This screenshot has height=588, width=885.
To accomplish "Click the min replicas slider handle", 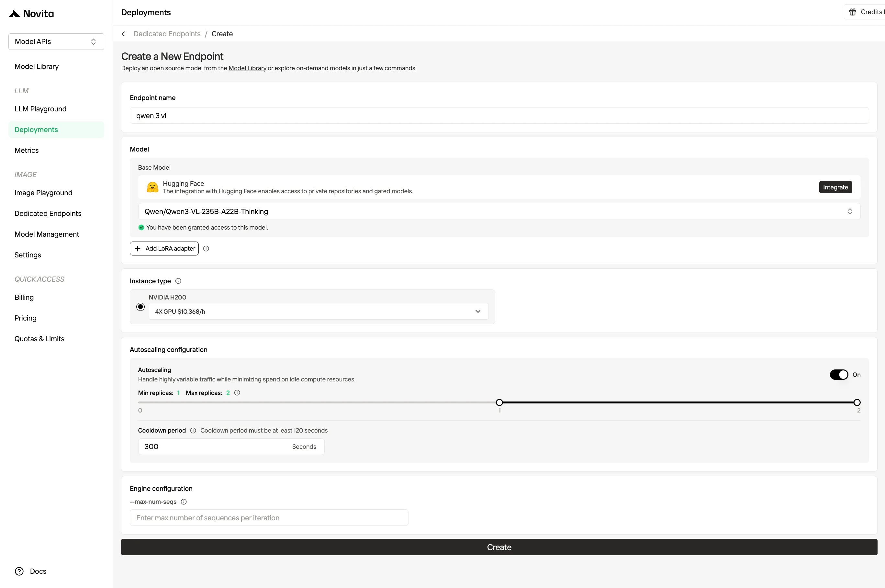I will click(499, 402).
